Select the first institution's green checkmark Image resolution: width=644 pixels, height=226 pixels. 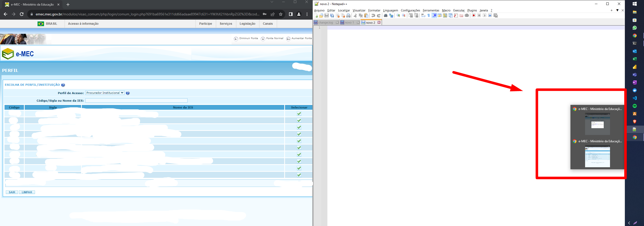tap(299, 114)
